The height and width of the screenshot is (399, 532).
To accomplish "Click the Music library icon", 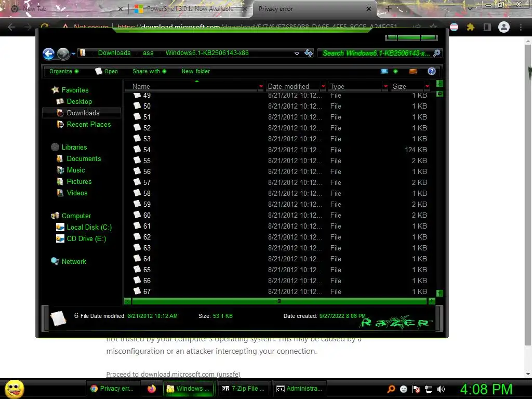I will tap(60, 170).
